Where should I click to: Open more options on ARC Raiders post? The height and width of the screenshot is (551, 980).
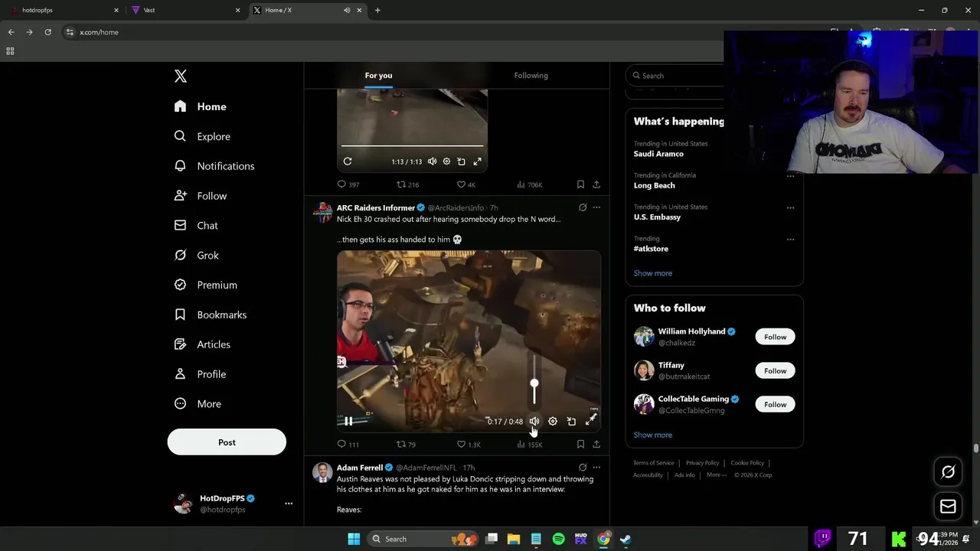596,207
